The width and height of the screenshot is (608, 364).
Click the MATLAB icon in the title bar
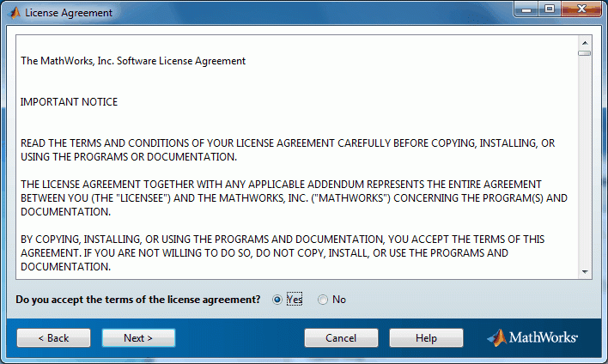point(15,13)
